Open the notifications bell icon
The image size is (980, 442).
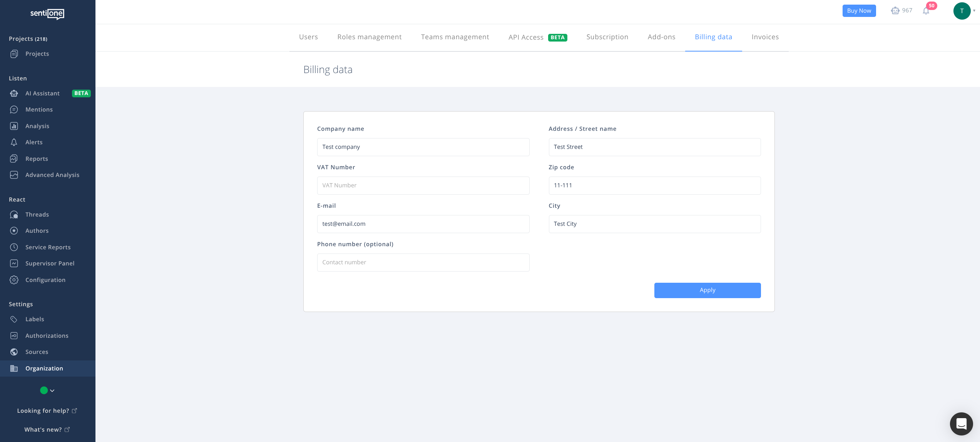(x=926, y=11)
